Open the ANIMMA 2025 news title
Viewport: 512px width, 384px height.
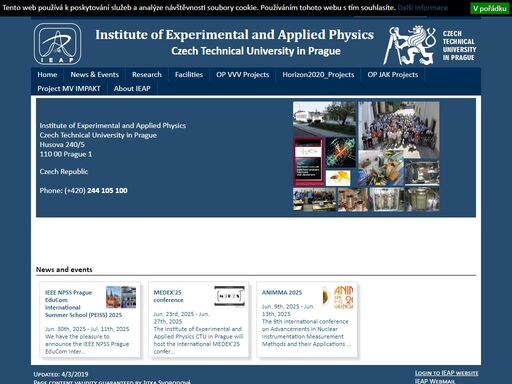pos(282,292)
